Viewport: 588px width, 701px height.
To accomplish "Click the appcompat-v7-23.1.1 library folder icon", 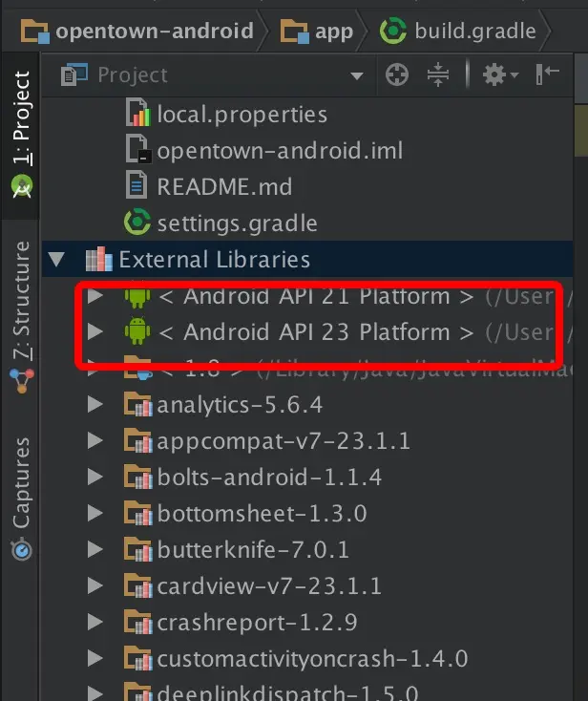I will tap(138, 440).
